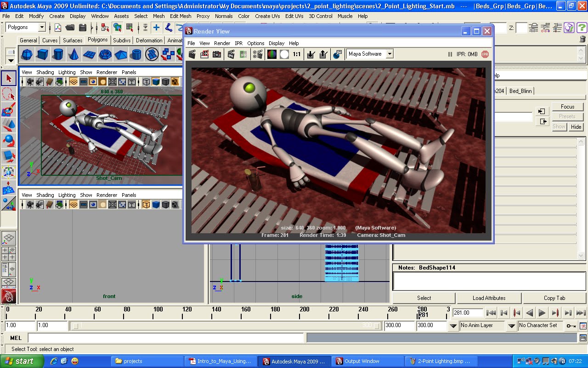Image resolution: width=588 pixels, height=368 pixels.
Task: Open the Edit Mesh menu
Action: click(x=181, y=16)
